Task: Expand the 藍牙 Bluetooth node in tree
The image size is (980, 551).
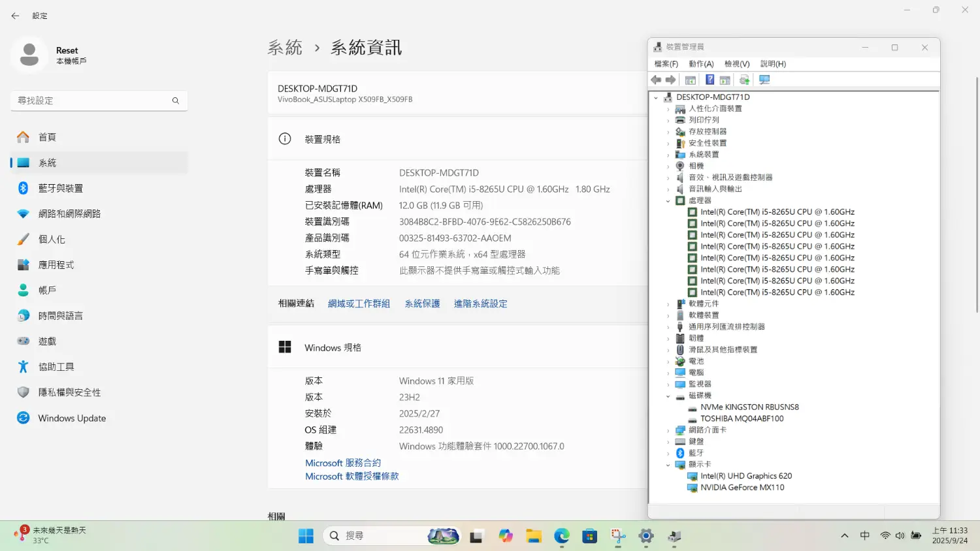Action: 668,454
